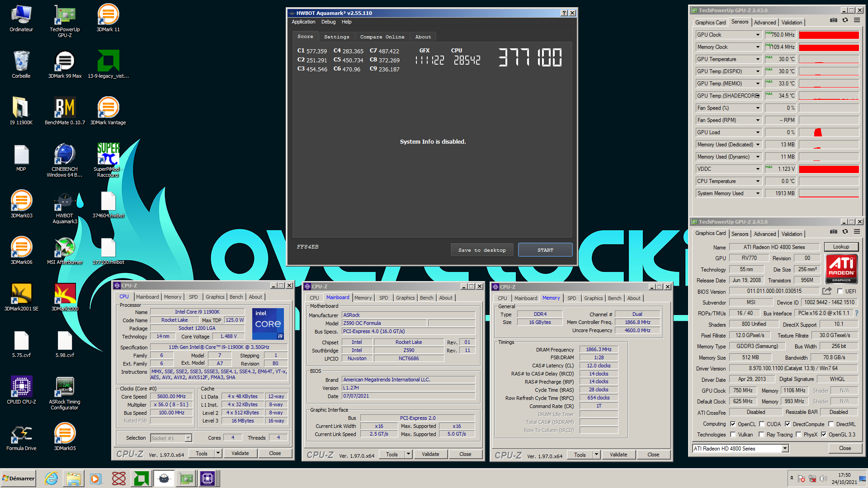Switch to Advanced tab in GPU-Z Sensors window
Image resolution: width=868 pixels, height=488 pixels.
(764, 23)
